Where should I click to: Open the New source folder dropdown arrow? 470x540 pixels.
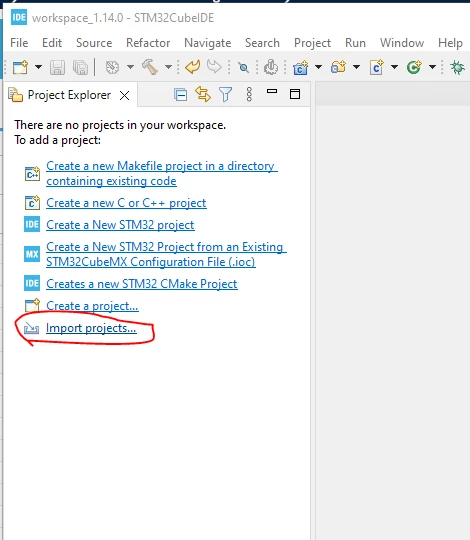(x=356, y=67)
